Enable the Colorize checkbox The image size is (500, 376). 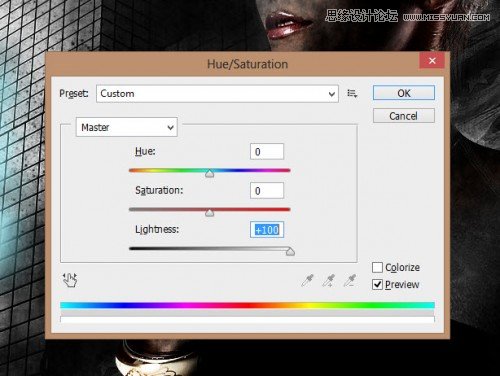point(377,267)
